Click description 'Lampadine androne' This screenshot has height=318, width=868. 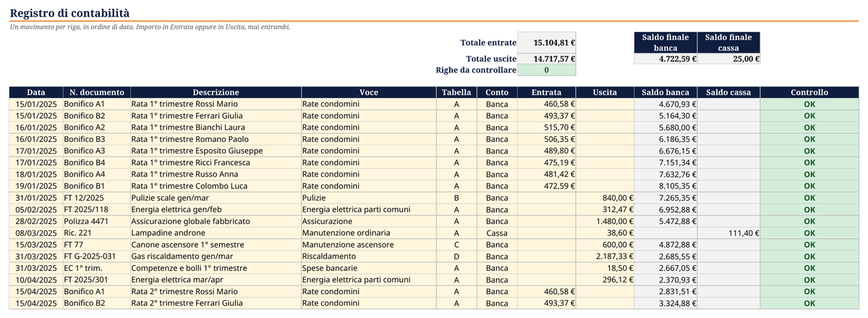pyautogui.click(x=216, y=233)
